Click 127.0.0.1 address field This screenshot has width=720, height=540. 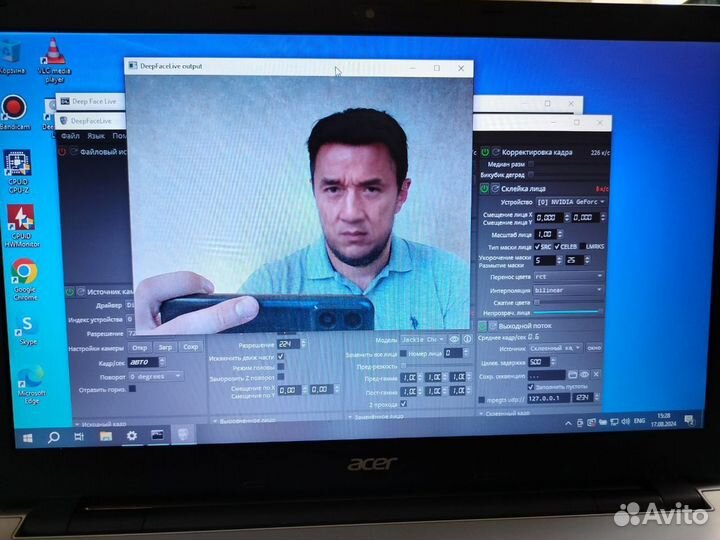(548, 398)
